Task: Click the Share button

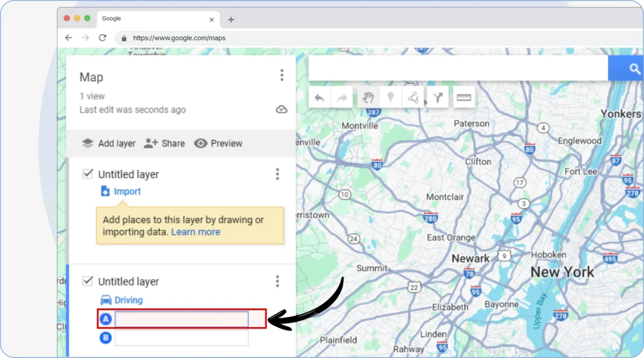Action: click(x=164, y=143)
